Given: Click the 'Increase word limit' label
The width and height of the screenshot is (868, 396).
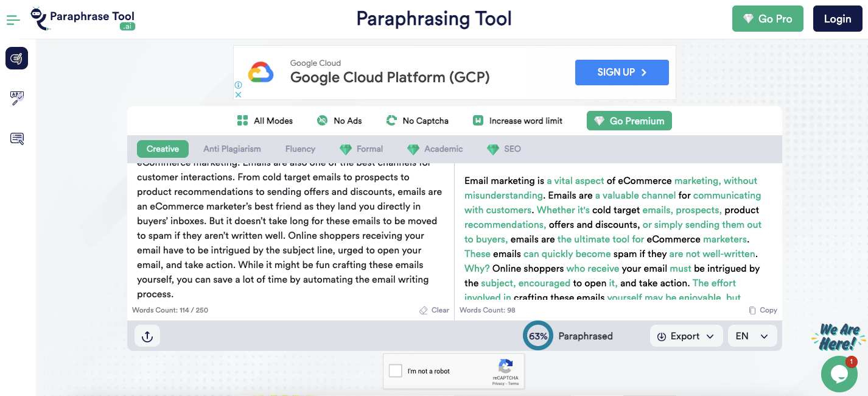Looking at the screenshot, I should [x=526, y=121].
